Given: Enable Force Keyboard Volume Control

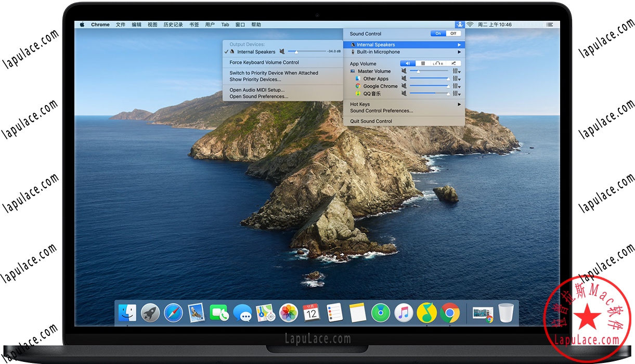Looking at the screenshot, I should 263,62.
